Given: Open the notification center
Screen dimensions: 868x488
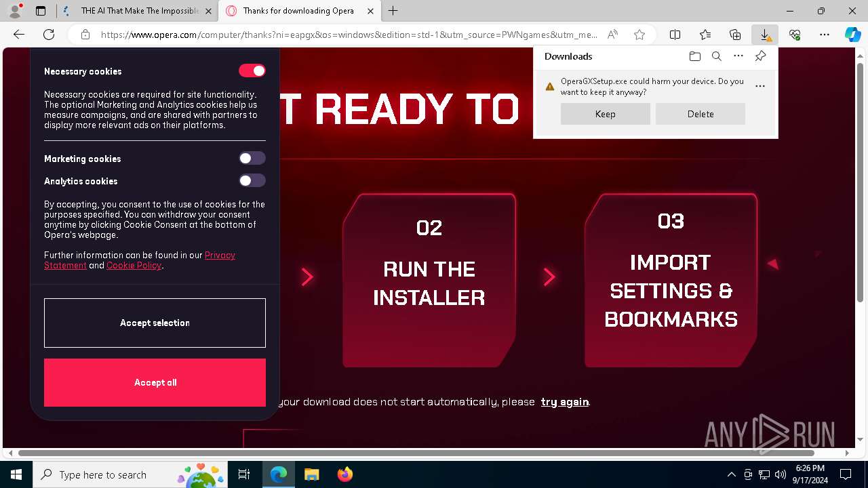Looking at the screenshot, I should (846, 474).
